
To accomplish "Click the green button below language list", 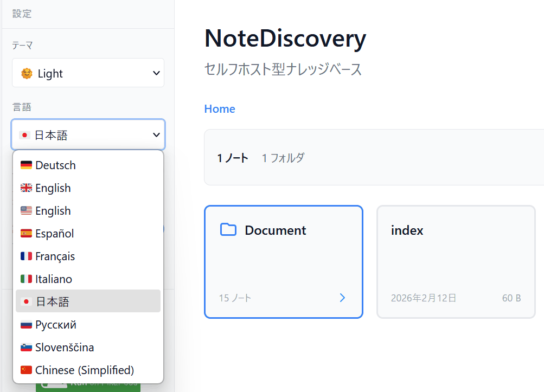I will tap(88, 387).
